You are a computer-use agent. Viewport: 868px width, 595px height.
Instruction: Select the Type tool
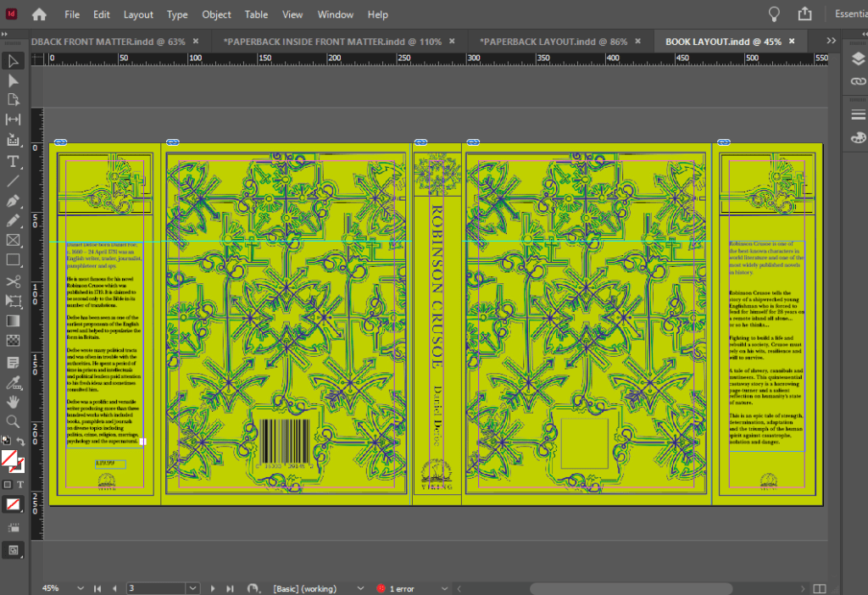[x=13, y=161]
